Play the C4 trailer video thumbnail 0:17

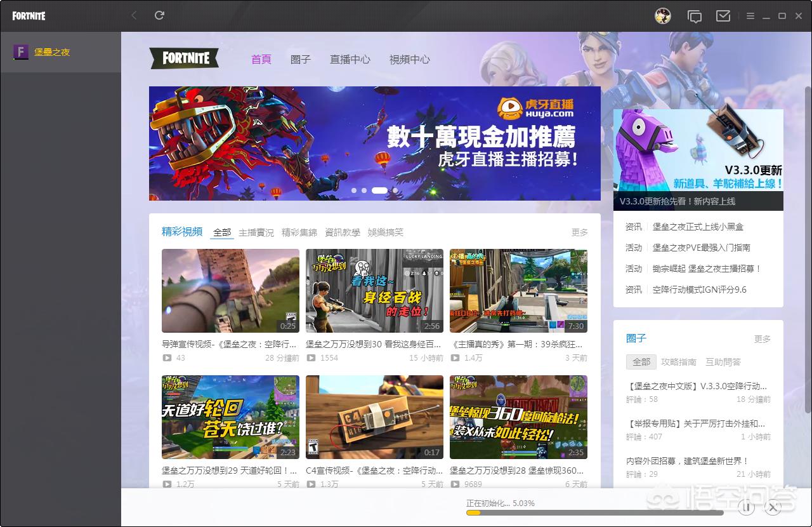(x=374, y=417)
